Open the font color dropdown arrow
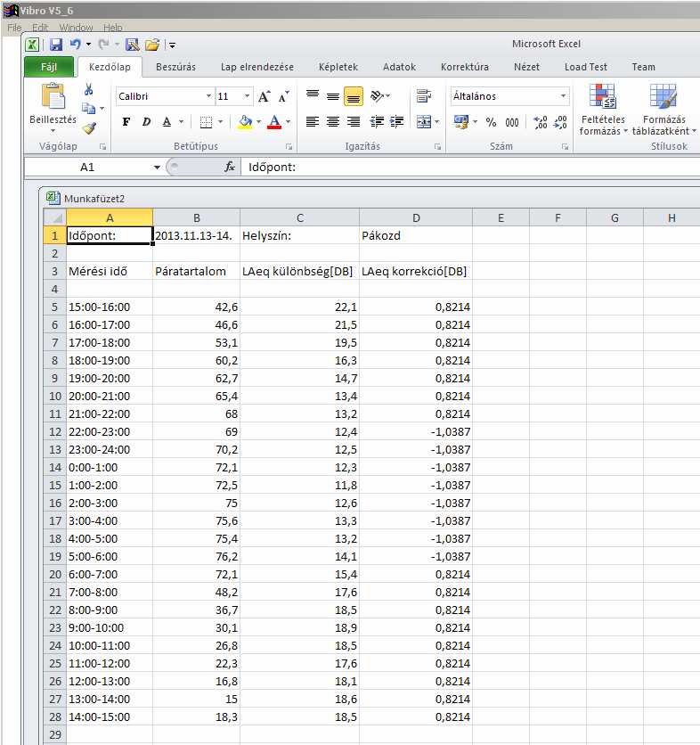 pyautogui.click(x=289, y=122)
